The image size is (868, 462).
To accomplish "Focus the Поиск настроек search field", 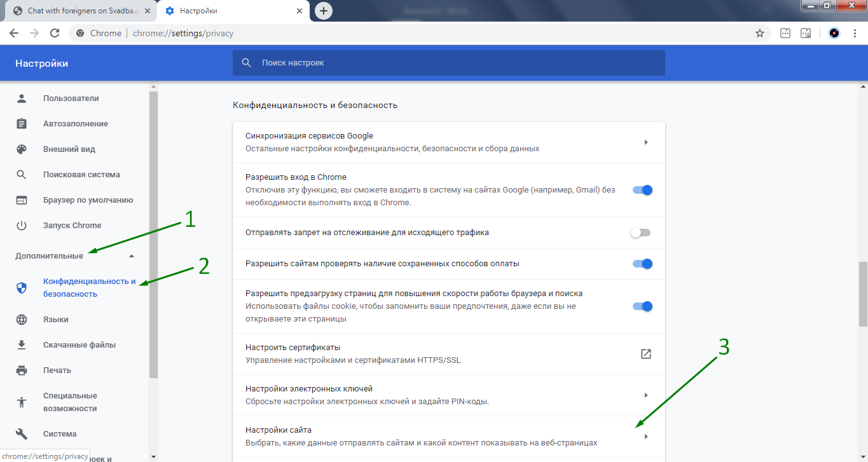I will tap(449, 63).
